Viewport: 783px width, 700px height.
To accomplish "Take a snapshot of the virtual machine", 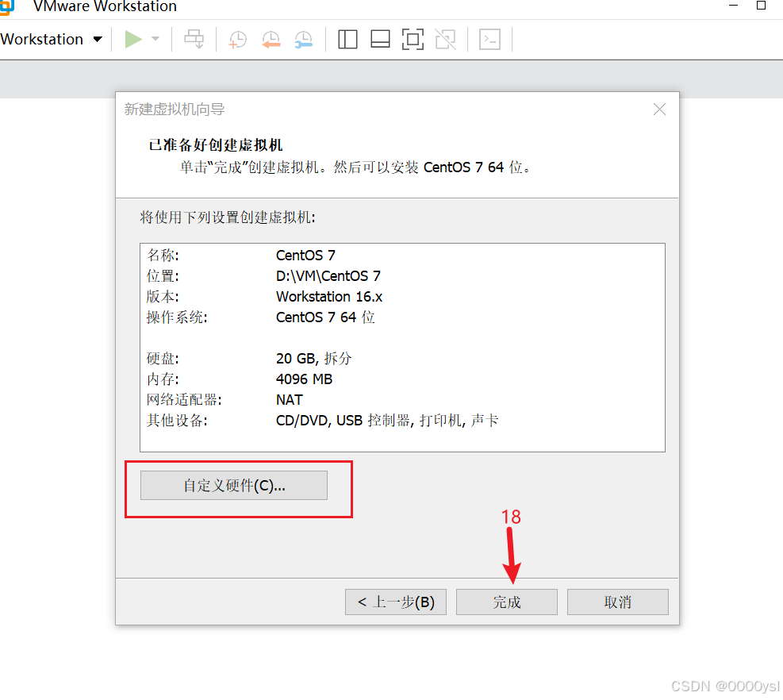I will (238, 40).
